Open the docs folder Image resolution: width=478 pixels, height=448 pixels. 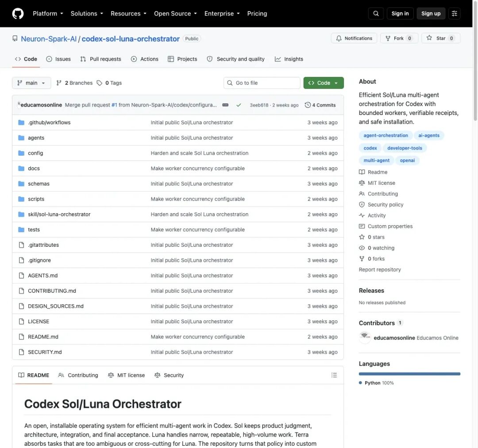pos(34,168)
